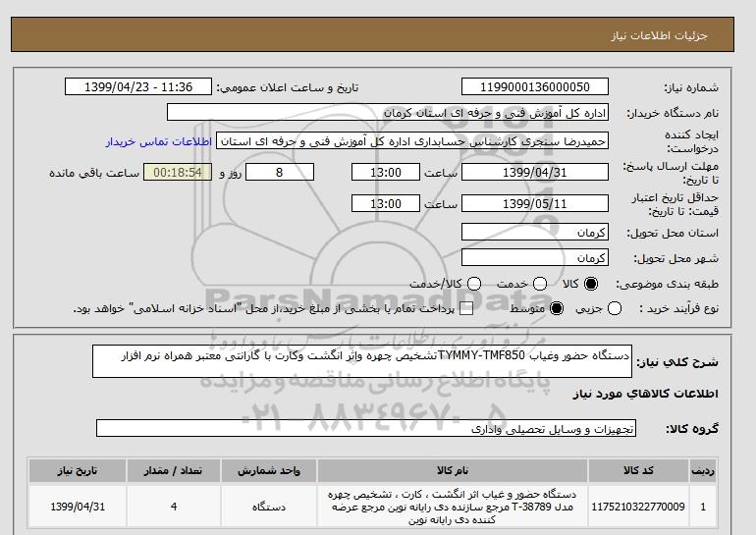Viewport: 756px width, 535px height.
Task: Select the کالا radio button
Action: [591, 284]
